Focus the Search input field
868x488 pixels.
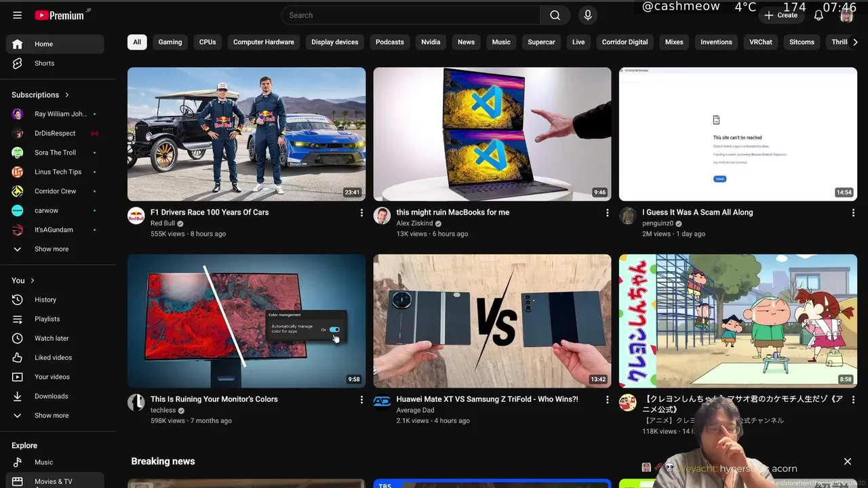[x=410, y=15]
